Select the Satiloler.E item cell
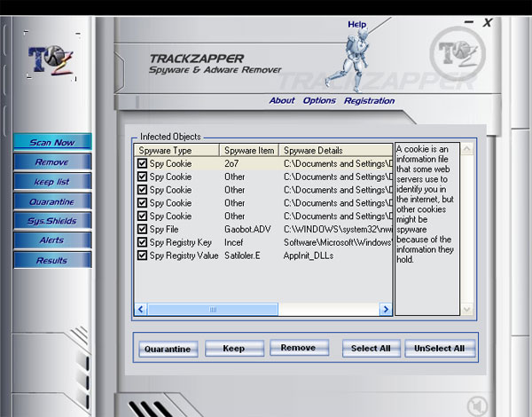Viewport: 532px width, 417px height. point(242,256)
